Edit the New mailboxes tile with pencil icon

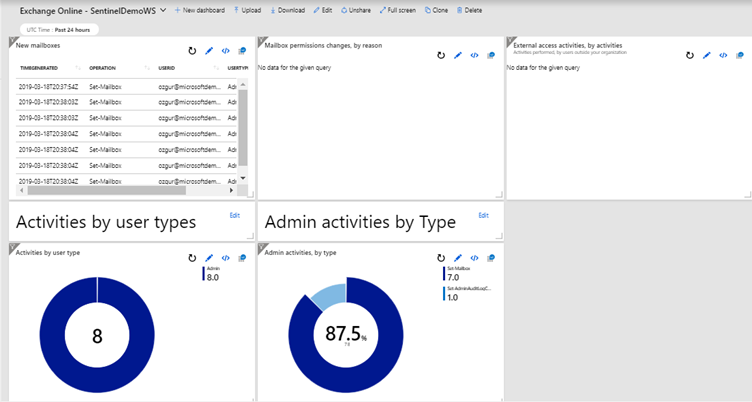pos(209,51)
